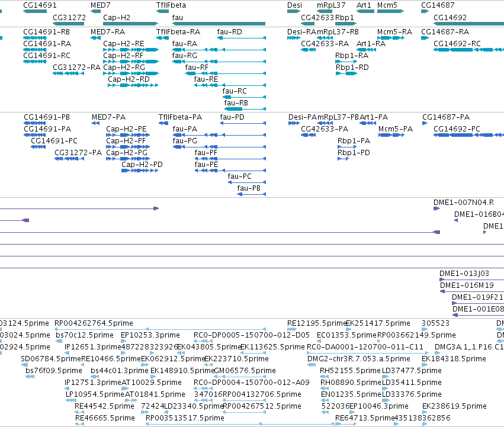
Task: Click the CG42633 gene label
Action: [317, 17]
